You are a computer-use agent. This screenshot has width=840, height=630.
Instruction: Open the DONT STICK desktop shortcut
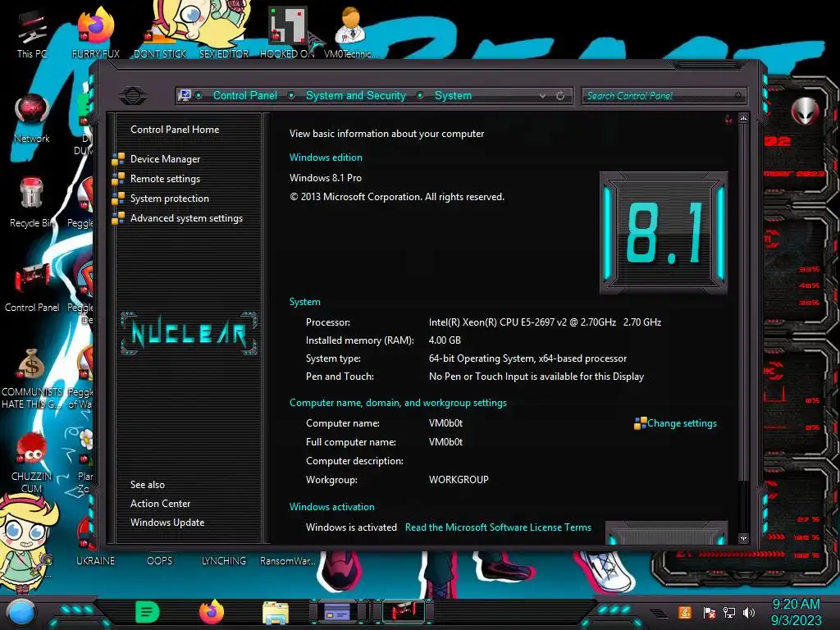coord(160,32)
